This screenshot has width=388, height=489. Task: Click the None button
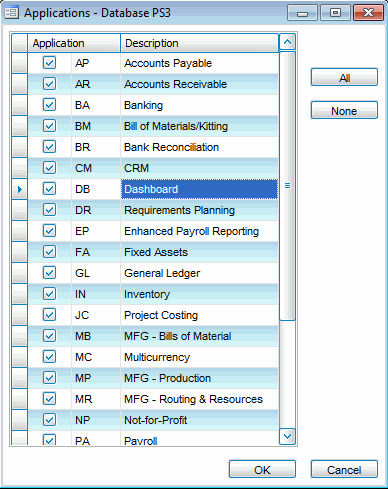(x=344, y=110)
